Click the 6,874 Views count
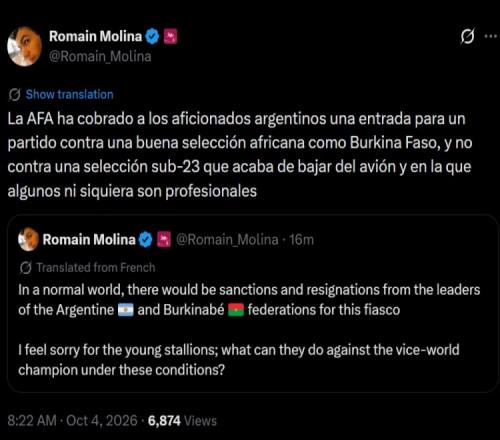Image resolution: width=500 pixels, height=440 pixels. point(182,421)
